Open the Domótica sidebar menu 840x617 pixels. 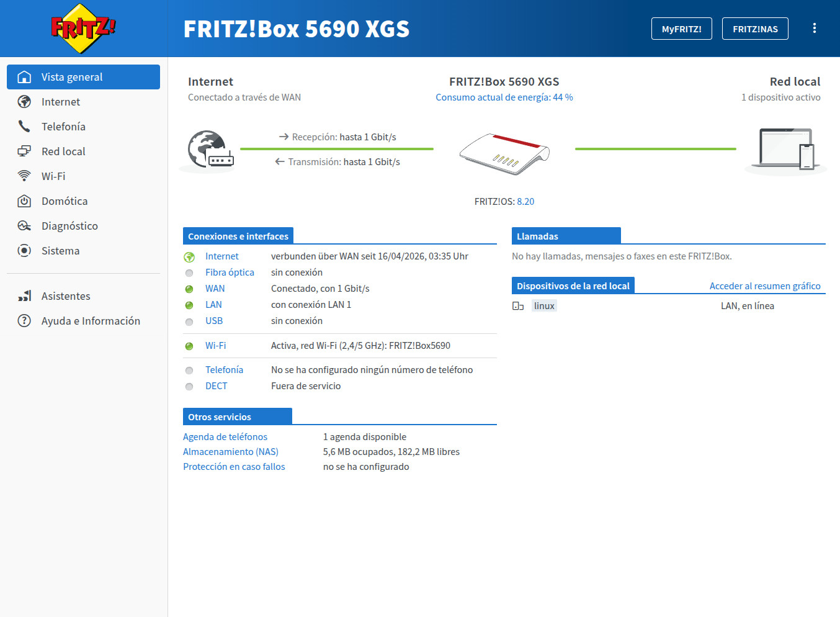click(x=83, y=201)
